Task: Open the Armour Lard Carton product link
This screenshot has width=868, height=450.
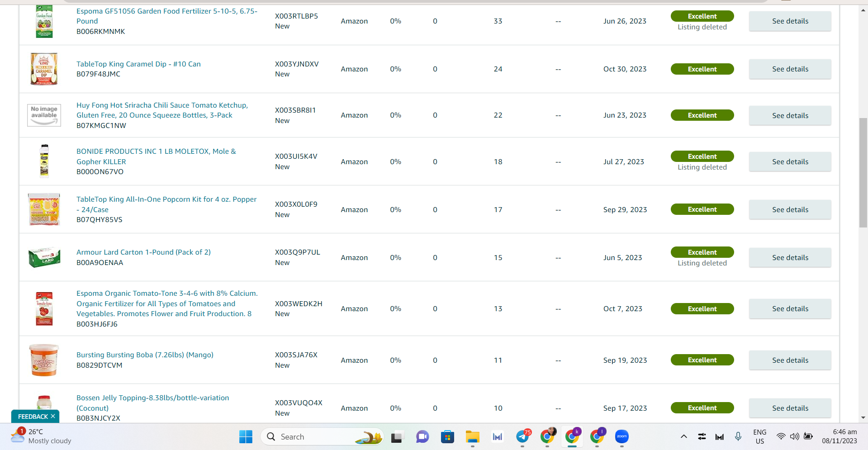Action: (x=143, y=252)
